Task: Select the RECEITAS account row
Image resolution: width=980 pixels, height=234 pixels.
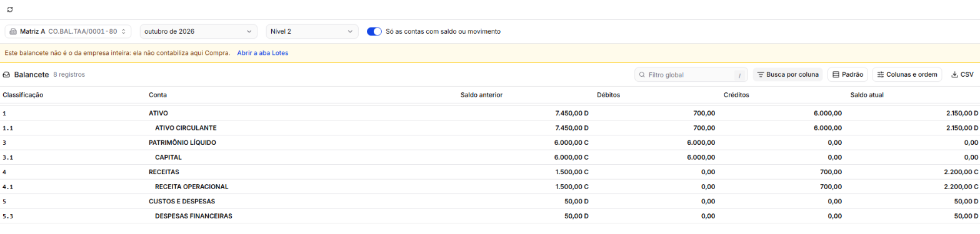Action: (x=490, y=172)
